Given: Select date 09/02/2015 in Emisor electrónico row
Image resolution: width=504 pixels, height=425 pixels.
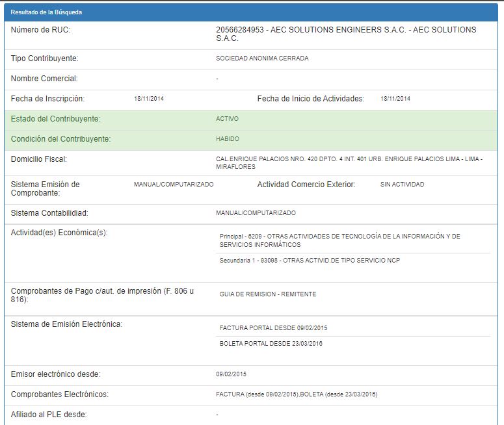Looking at the screenshot, I should pyautogui.click(x=231, y=374).
